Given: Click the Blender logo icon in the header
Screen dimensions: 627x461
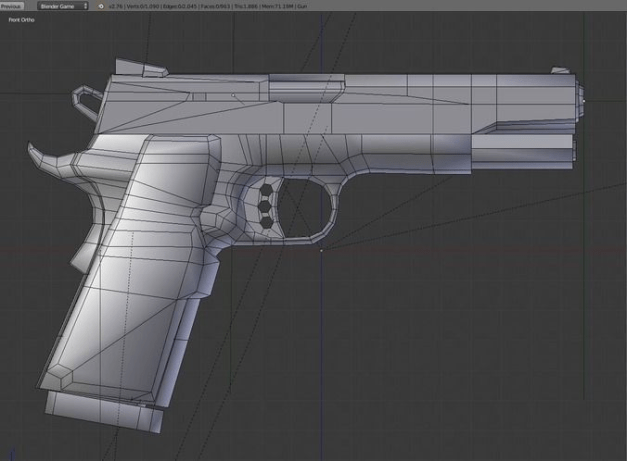Looking at the screenshot, I should [101, 6].
